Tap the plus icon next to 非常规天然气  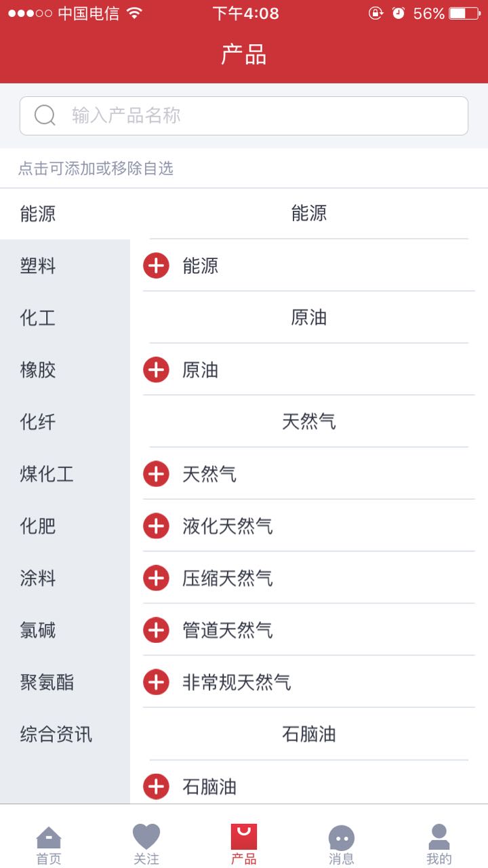156,682
